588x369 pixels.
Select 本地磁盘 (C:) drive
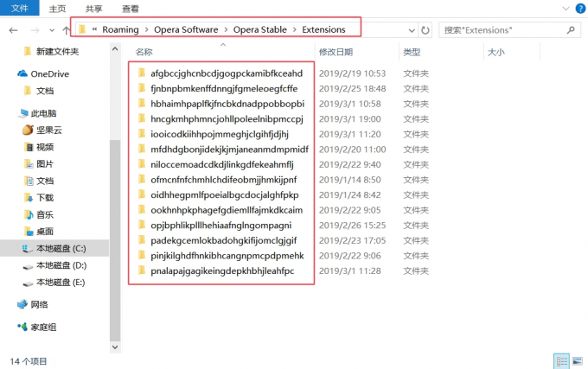coord(54,248)
